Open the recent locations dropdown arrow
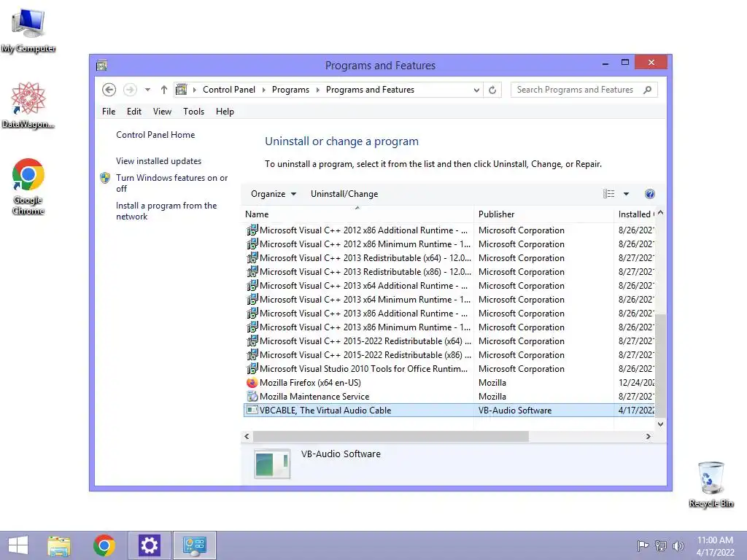The height and width of the screenshot is (560, 747). 147,90
